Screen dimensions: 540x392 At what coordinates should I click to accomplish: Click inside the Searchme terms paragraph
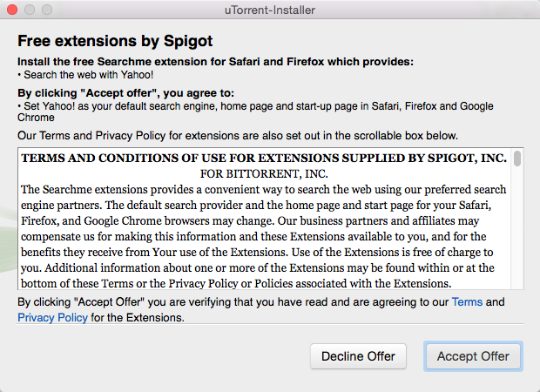pyautogui.click(x=261, y=228)
